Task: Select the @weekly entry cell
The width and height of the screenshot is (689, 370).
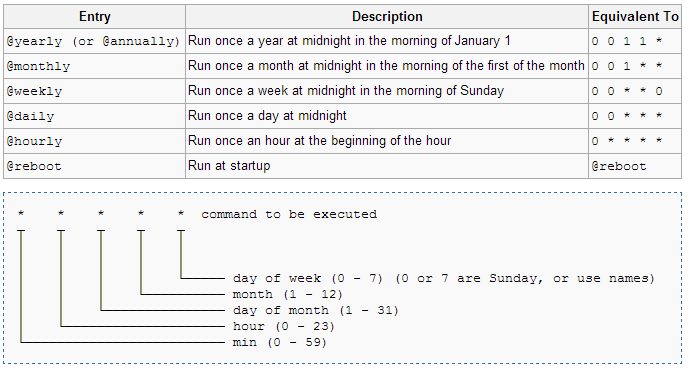Action: (x=94, y=91)
